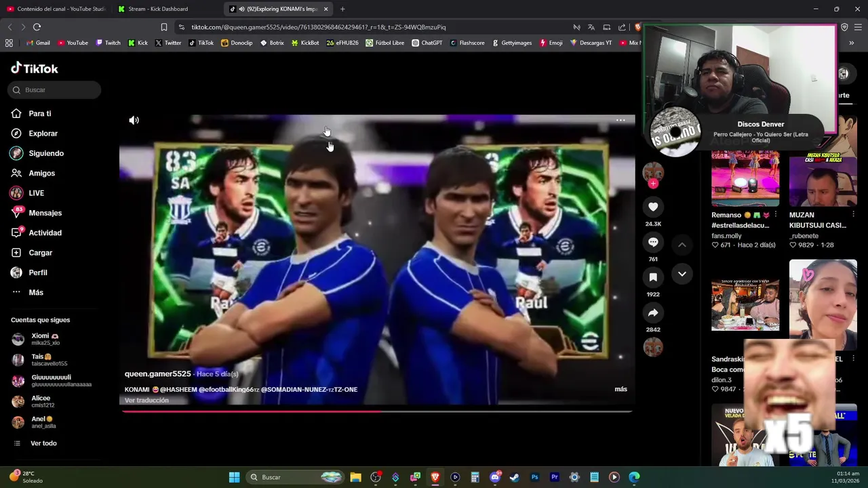Open the browser translate page icon

coord(591,27)
